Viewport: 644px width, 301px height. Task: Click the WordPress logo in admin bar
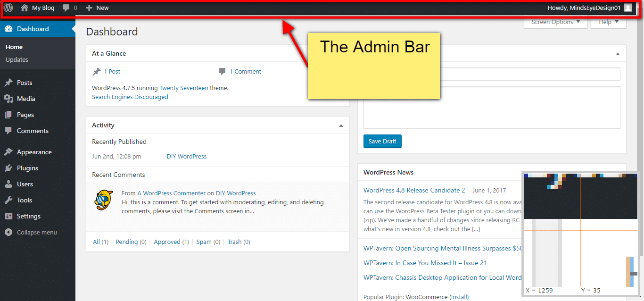coord(8,8)
